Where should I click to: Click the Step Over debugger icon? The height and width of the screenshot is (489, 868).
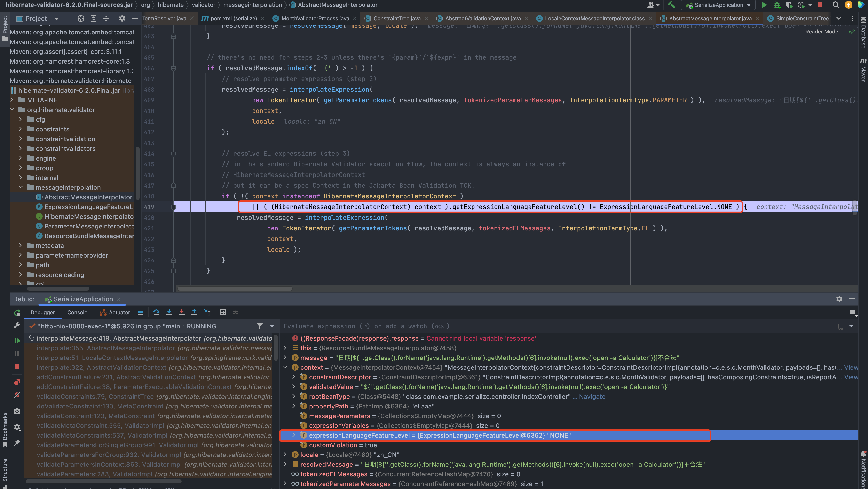(156, 312)
